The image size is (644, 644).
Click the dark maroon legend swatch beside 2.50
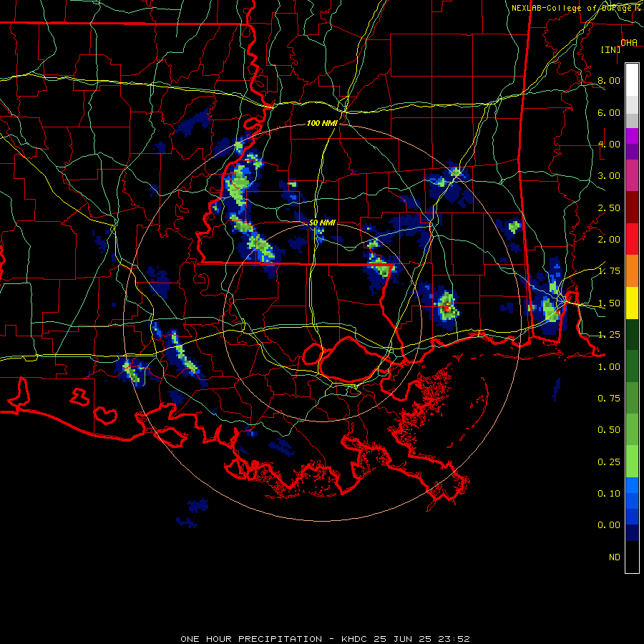coord(632,208)
